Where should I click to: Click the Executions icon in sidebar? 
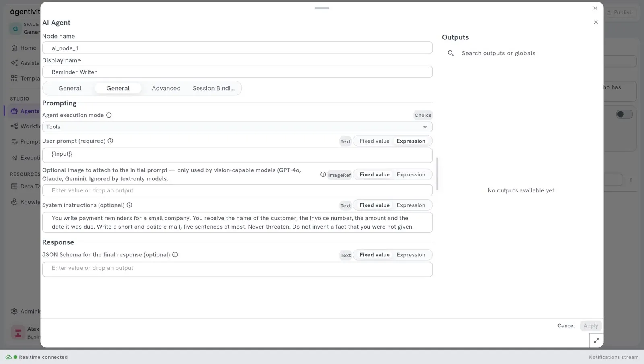tap(14, 158)
